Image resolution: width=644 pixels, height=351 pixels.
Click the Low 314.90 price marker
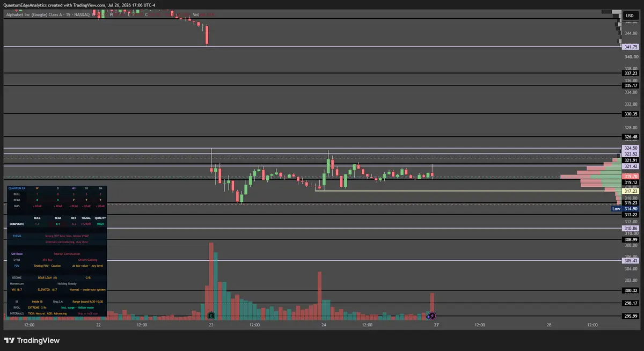pyautogui.click(x=625, y=209)
